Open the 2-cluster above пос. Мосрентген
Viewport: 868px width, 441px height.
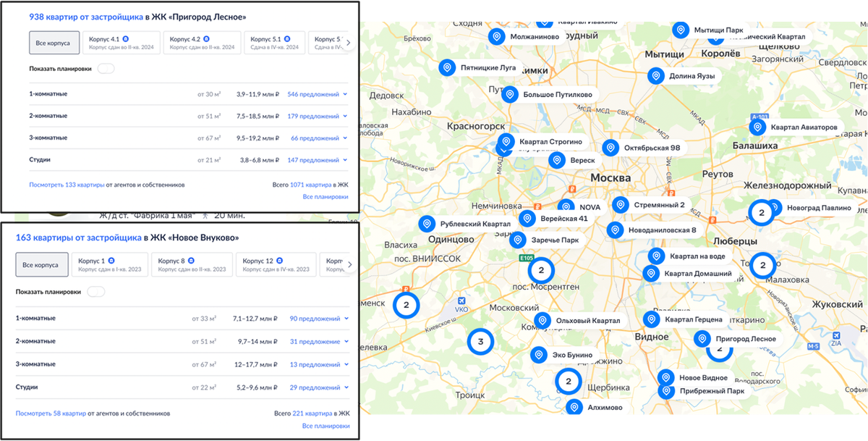(x=540, y=270)
